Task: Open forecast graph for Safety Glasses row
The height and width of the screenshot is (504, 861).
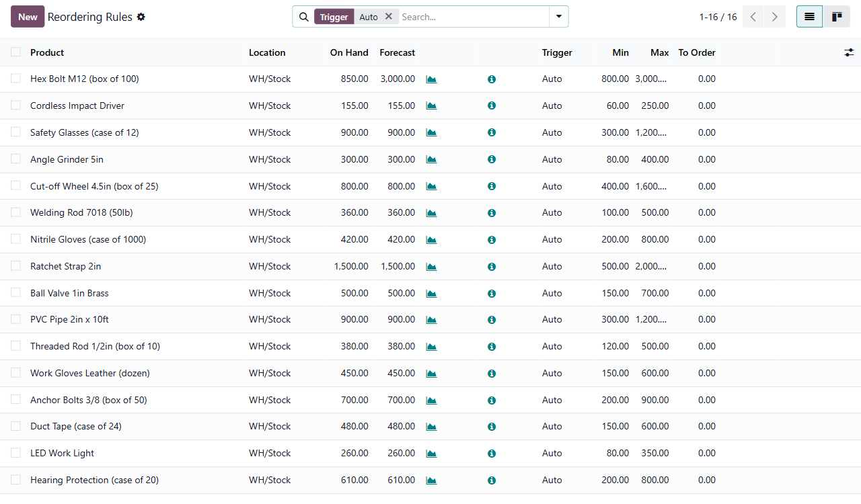Action: [431, 133]
